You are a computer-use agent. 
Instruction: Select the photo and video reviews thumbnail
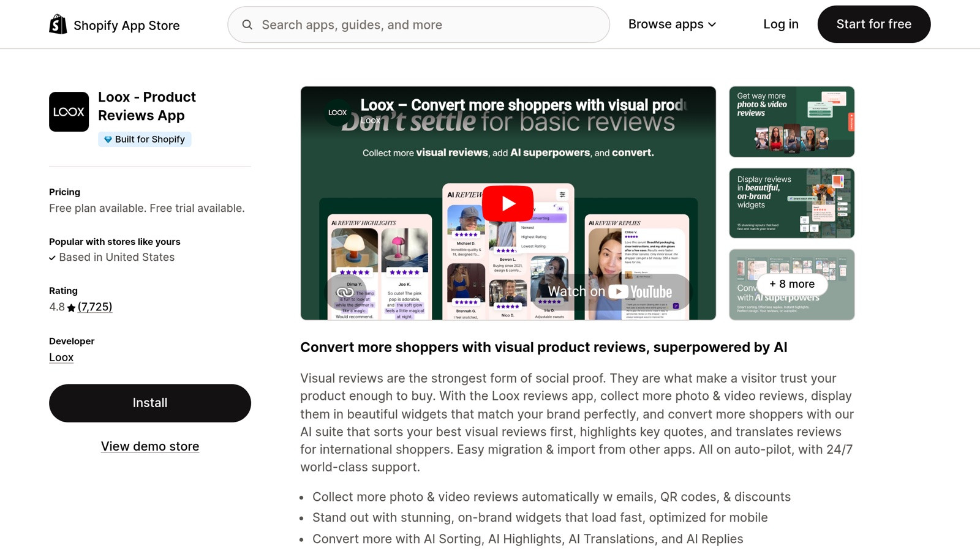791,121
